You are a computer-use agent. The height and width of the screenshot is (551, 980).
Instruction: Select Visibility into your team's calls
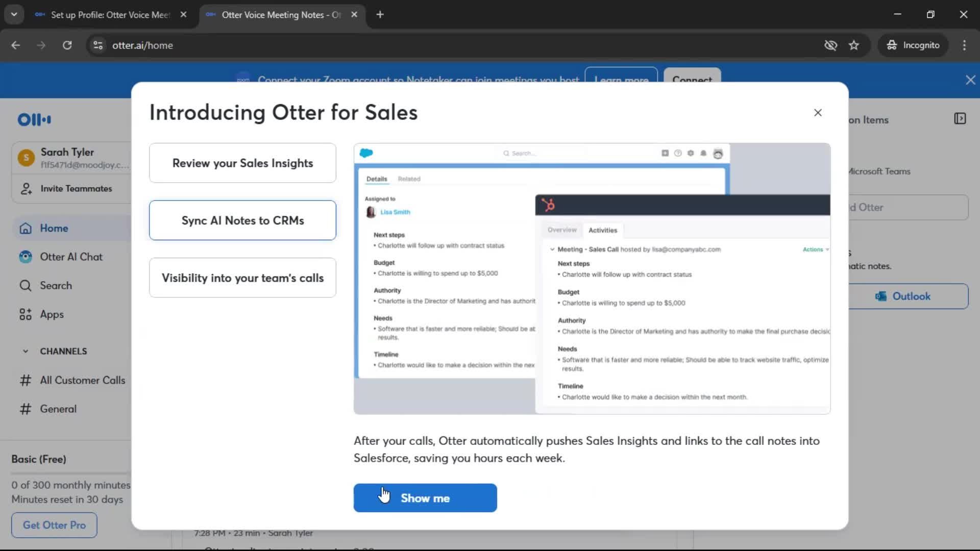242,278
